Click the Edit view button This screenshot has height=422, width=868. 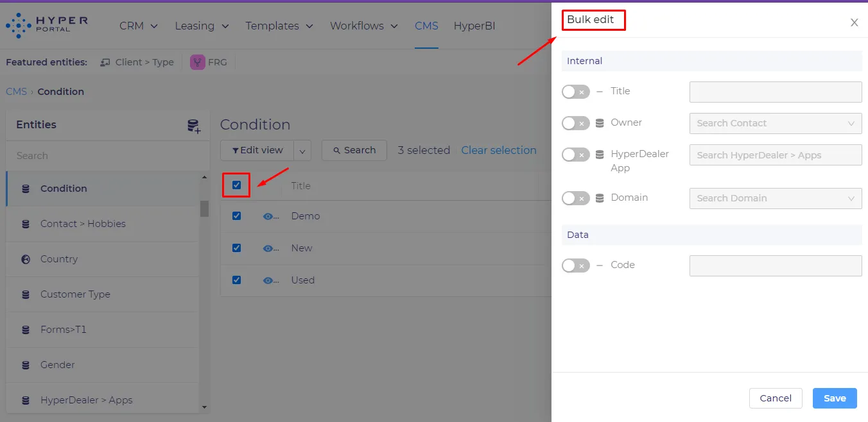point(257,151)
